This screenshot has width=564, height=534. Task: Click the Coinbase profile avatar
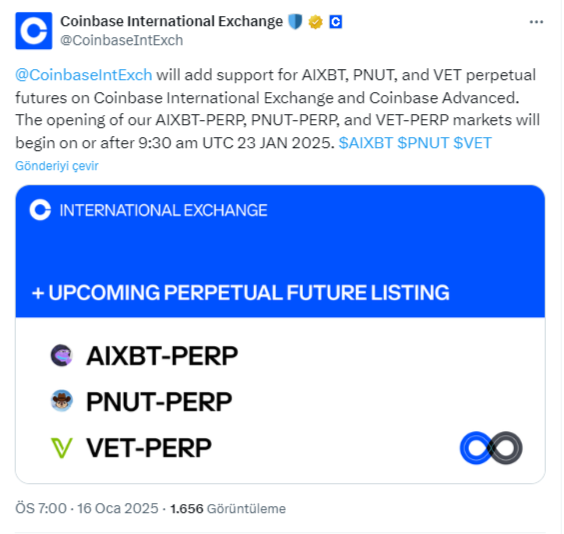click(x=33, y=31)
